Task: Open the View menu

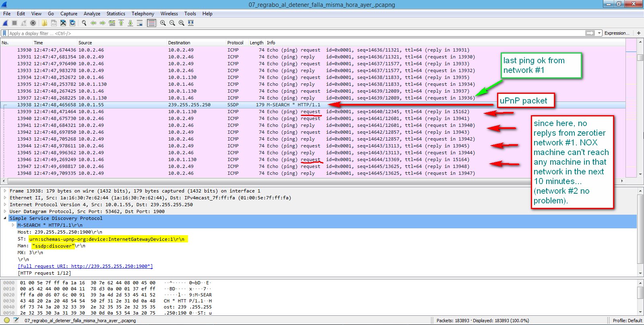Action: pos(36,13)
